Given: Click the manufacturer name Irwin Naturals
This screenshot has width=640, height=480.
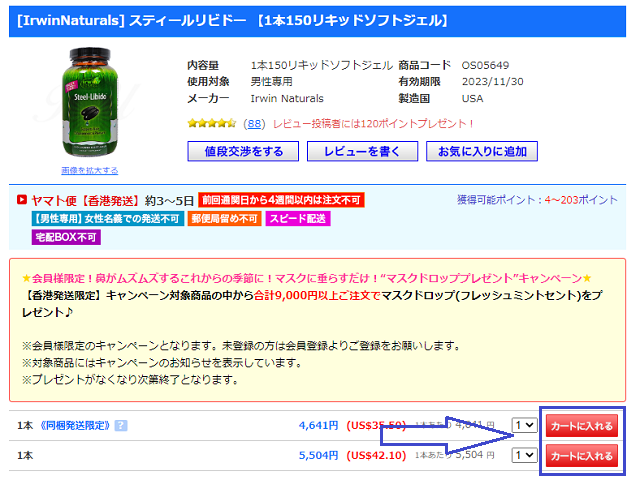Looking at the screenshot, I should click(x=287, y=98).
